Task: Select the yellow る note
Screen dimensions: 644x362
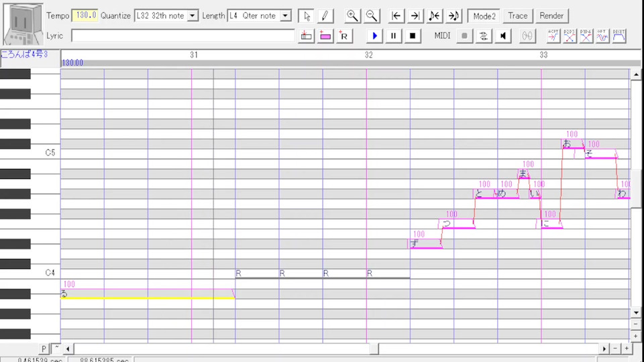Action: click(148, 294)
